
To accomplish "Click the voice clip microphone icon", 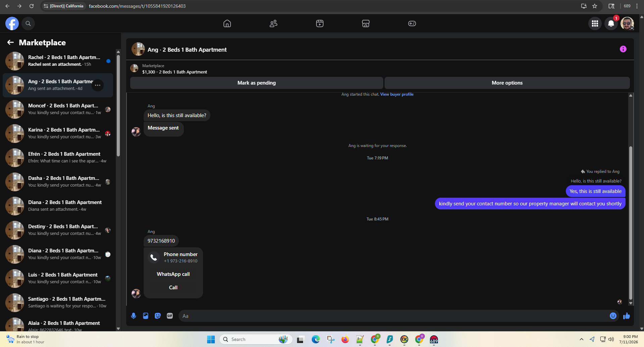I will coord(134,316).
